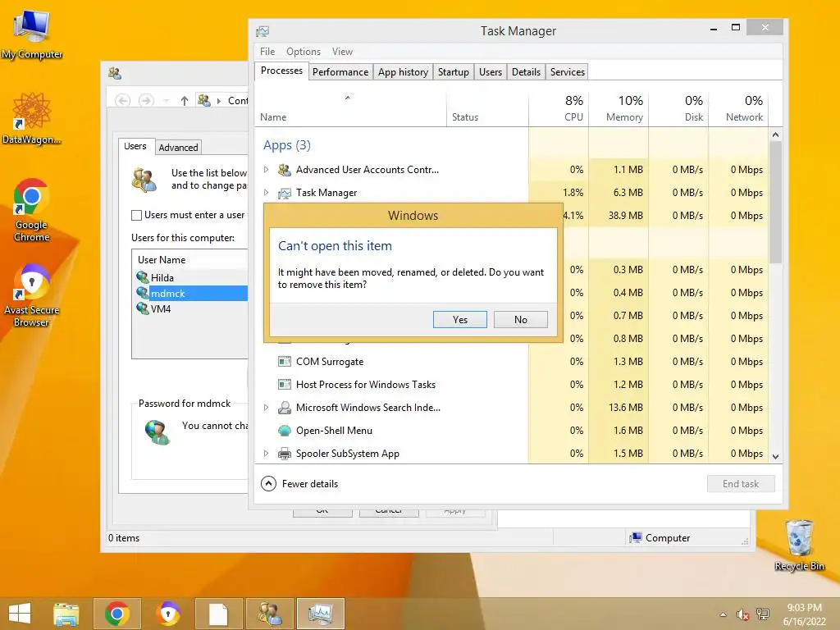Viewport: 840px width, 630px height.
Task: Select Users tab in User Accounts window
Action: click(x=135, y=146)
